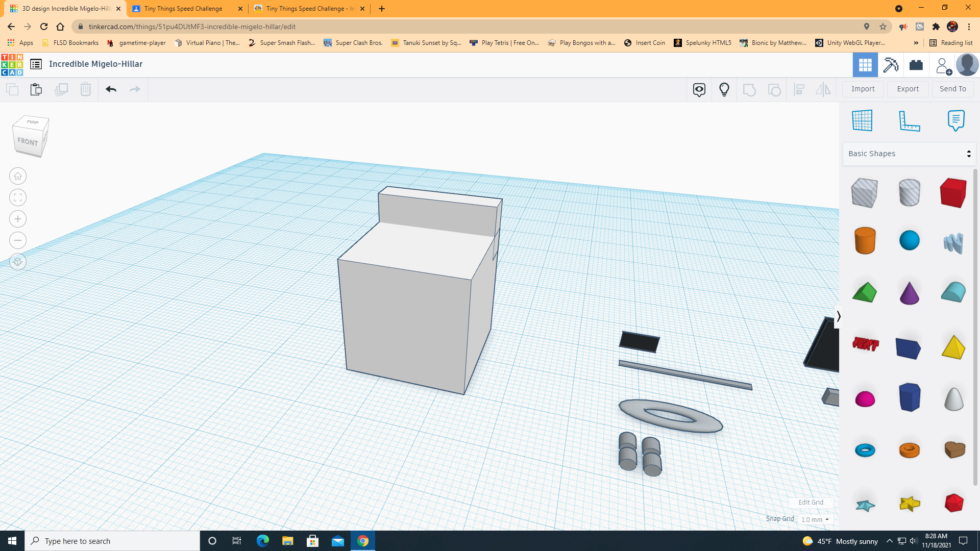Select the Undo arrow icon
Image resolution: width=980 pixels, height=551 pixels.
tap(111, 89)
